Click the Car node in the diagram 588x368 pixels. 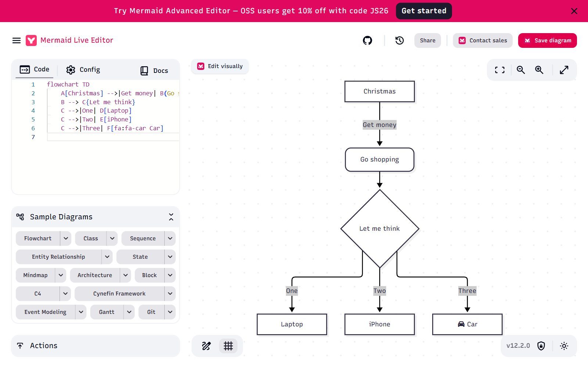coord(467,324)
